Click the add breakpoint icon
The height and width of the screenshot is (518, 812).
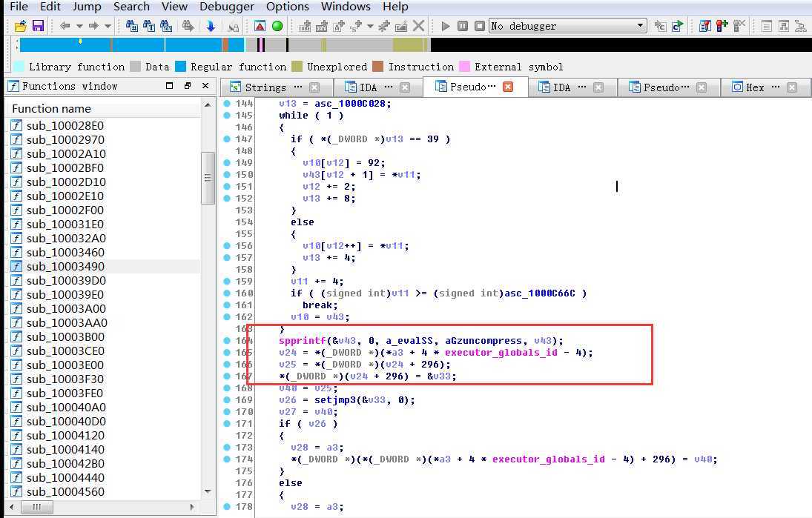point(722,26)
